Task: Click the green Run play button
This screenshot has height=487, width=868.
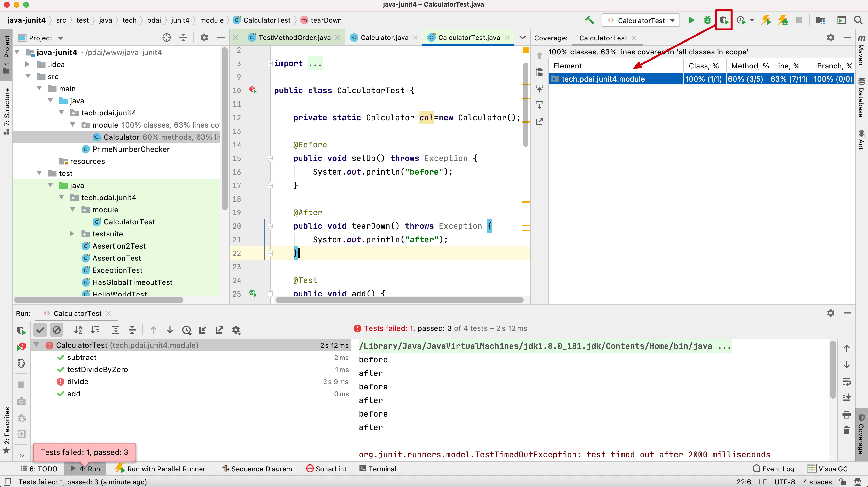Action: pos(691,20)
